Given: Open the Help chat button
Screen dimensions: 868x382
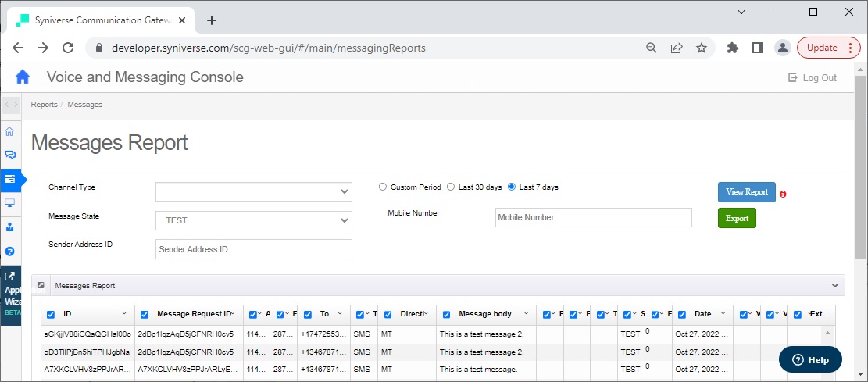Looking at the screenshot, I should point(810,360).
